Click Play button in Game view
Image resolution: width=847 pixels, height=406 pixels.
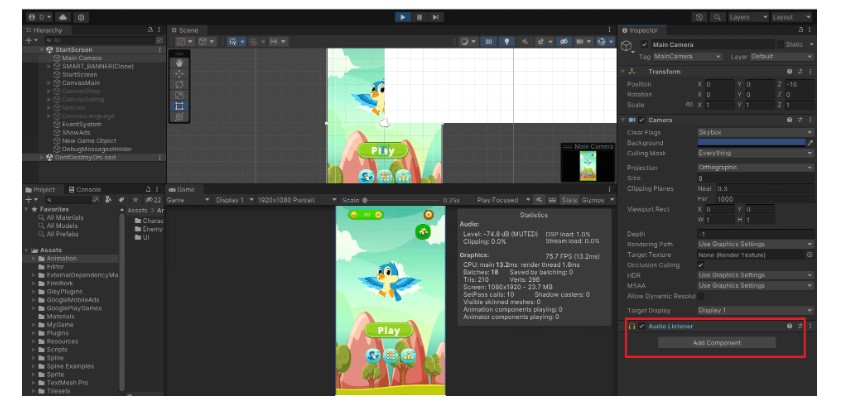pos(388,330)
